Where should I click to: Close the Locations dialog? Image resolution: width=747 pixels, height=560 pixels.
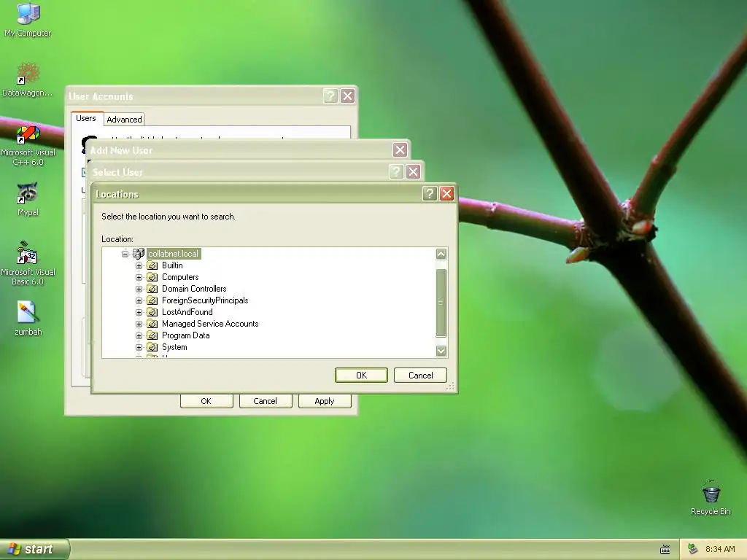click(446, 194)
